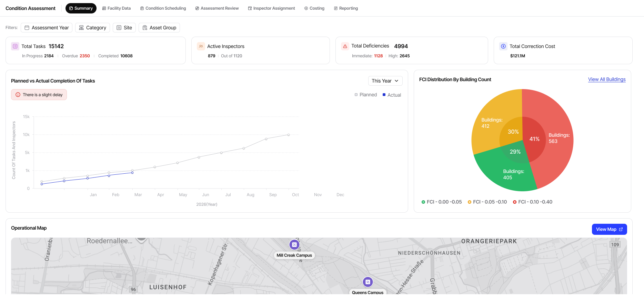Click the Total Tasks 15142 figure

click(x=56, y=46)
